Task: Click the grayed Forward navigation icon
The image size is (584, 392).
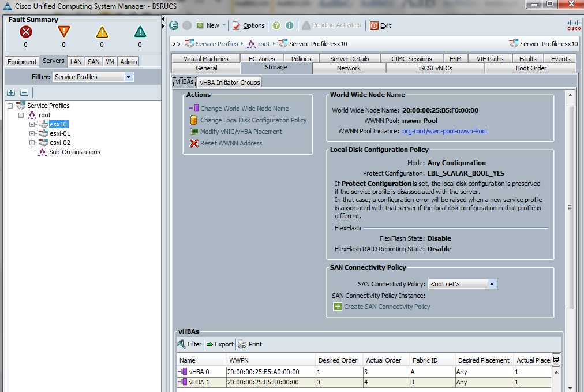Action: tap(187, 25)
